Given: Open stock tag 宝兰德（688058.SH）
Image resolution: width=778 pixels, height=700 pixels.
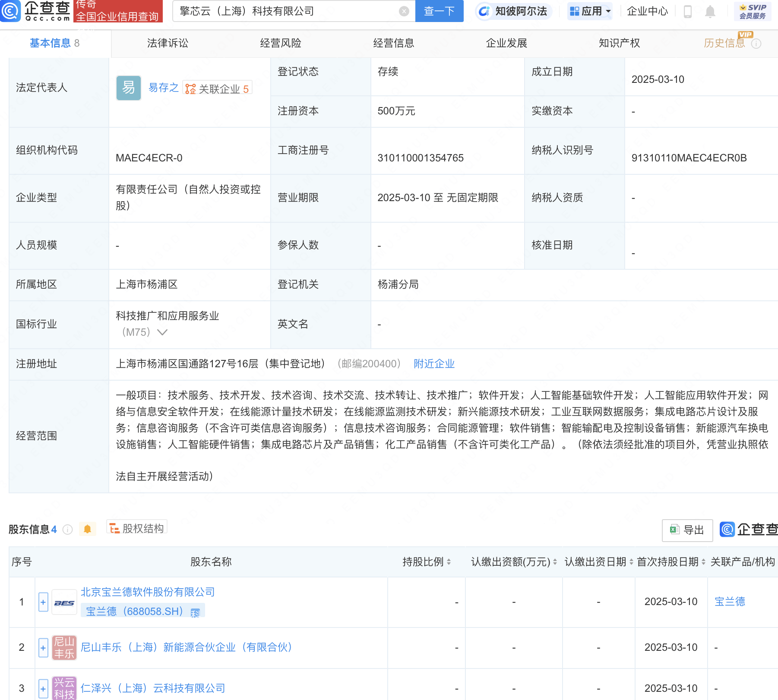Looking at the screenshot, I should 142,611.
